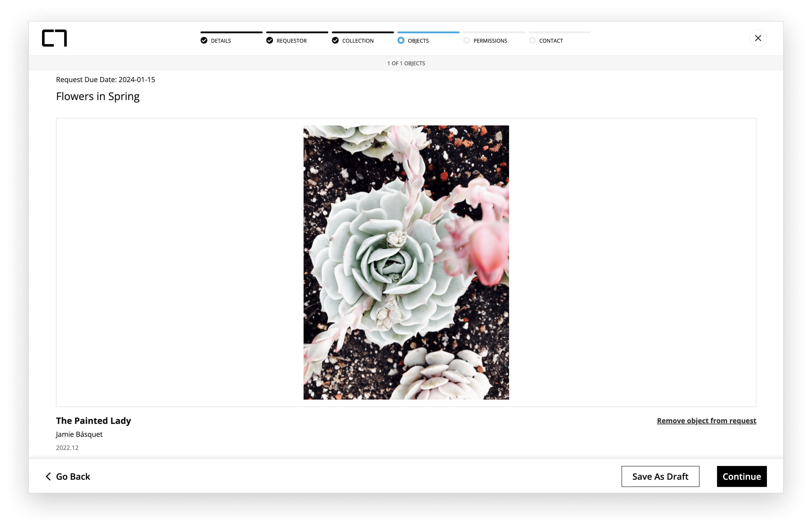Image resolution: width=812 pixels, height=529 pixels.
Task: Click Save As Draft
Action: (660, 477)
